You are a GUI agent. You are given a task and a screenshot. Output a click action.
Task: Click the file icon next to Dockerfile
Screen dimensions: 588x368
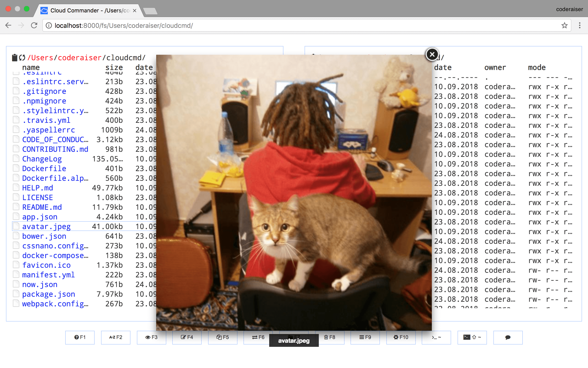16,168
